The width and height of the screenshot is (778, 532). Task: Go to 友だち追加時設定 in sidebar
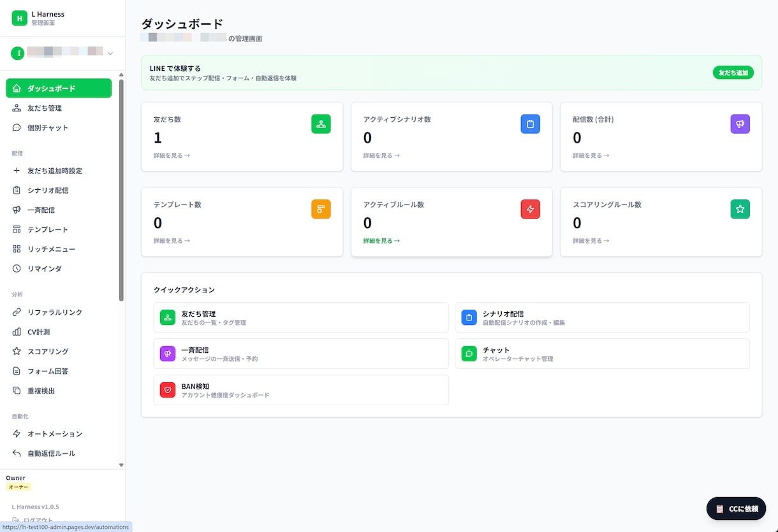[x=59, y=171]
